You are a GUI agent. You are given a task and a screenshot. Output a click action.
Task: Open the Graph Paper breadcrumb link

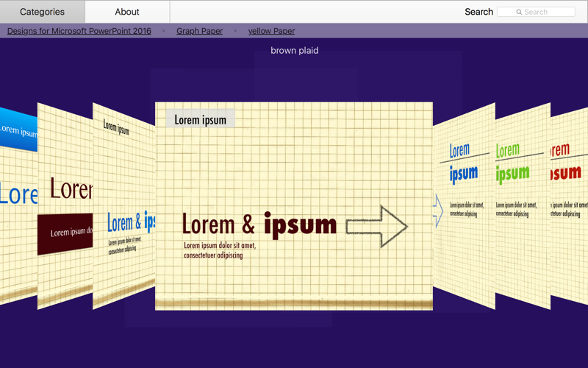[199, 31]
